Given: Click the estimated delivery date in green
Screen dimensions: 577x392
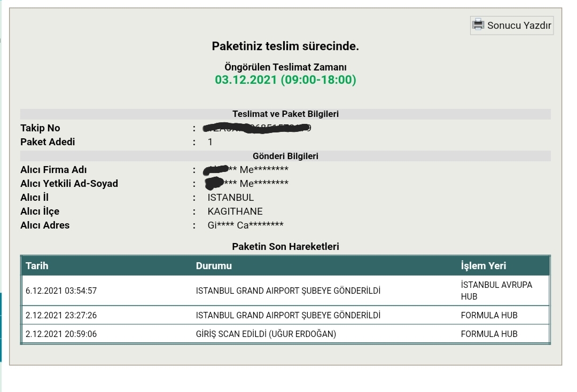Looking at the screenshot, I should pyautogui.click(x=285, y=80).
